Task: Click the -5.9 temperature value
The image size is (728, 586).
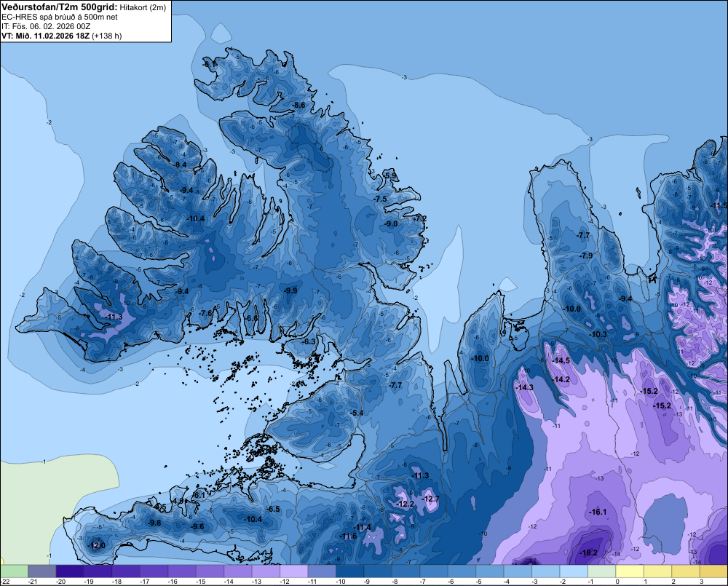Action: (391, 175)
